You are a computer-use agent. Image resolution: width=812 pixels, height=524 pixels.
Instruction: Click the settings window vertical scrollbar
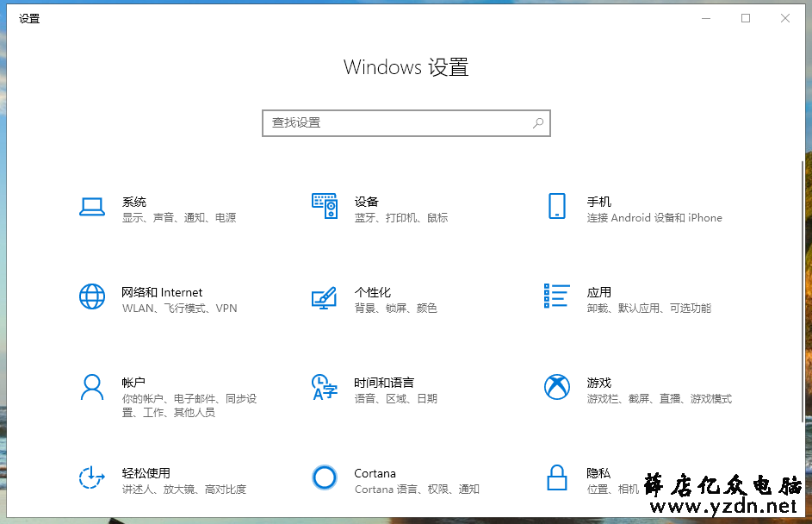803,291
